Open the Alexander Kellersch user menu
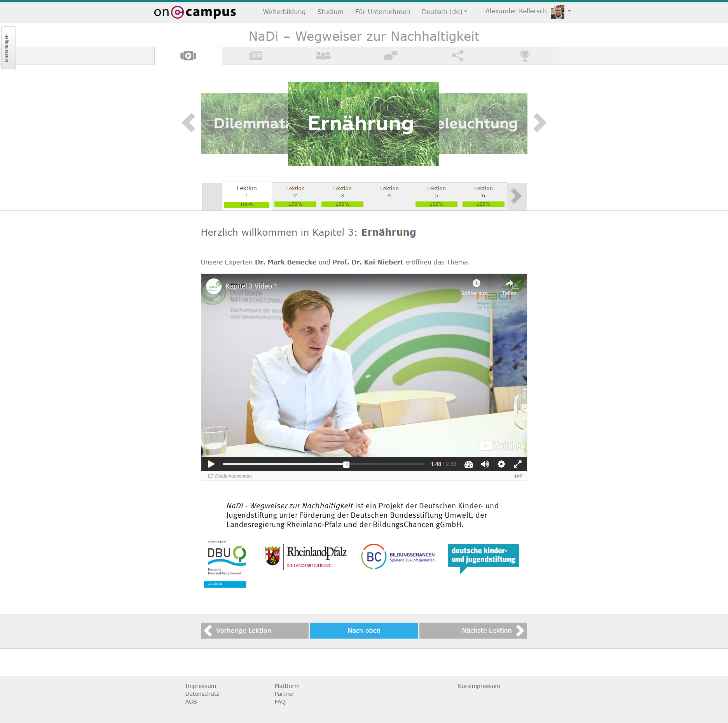728x723 pixels. [527, 11]
